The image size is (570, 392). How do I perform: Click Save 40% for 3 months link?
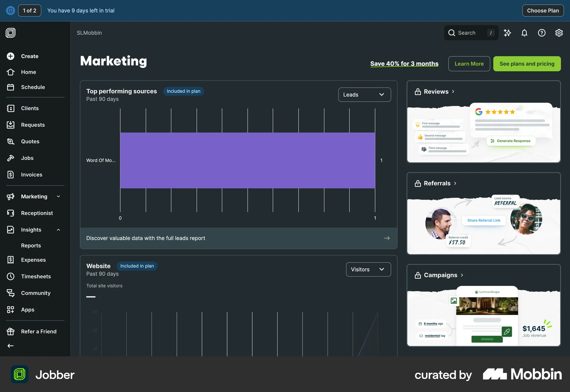404,64
